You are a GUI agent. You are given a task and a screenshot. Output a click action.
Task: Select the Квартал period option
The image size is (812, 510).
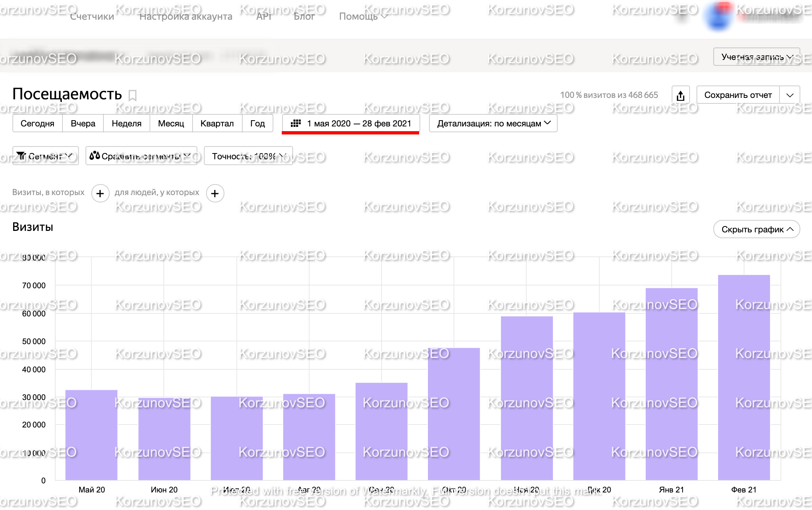[x=217, y=123]
